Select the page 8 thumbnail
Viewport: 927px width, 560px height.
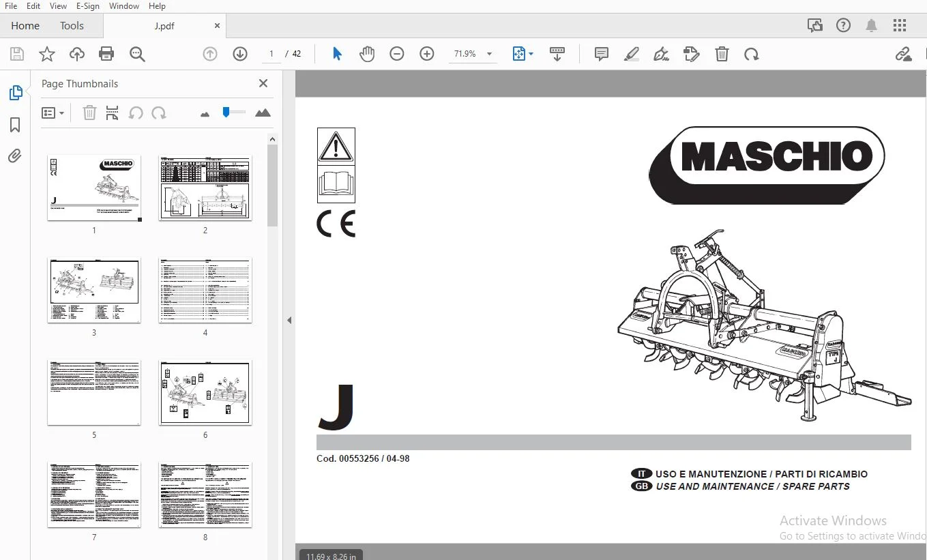tap(205, 495)
